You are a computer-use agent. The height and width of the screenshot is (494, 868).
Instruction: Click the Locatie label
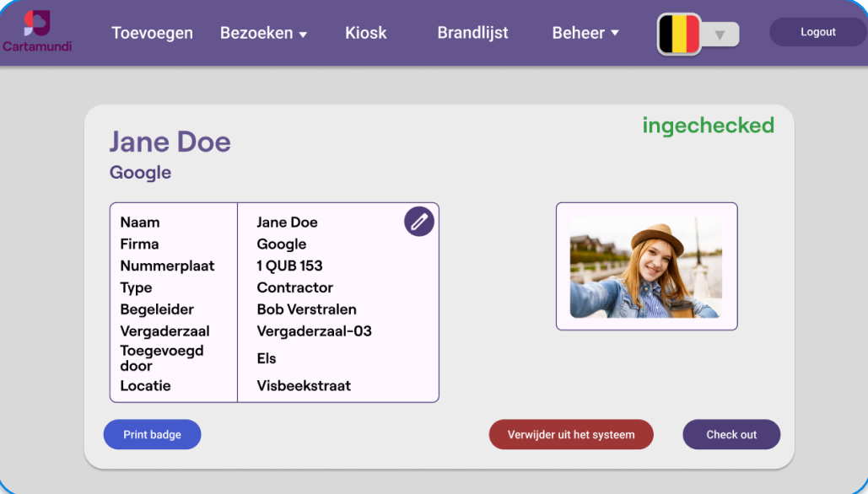tap(145, 385)
